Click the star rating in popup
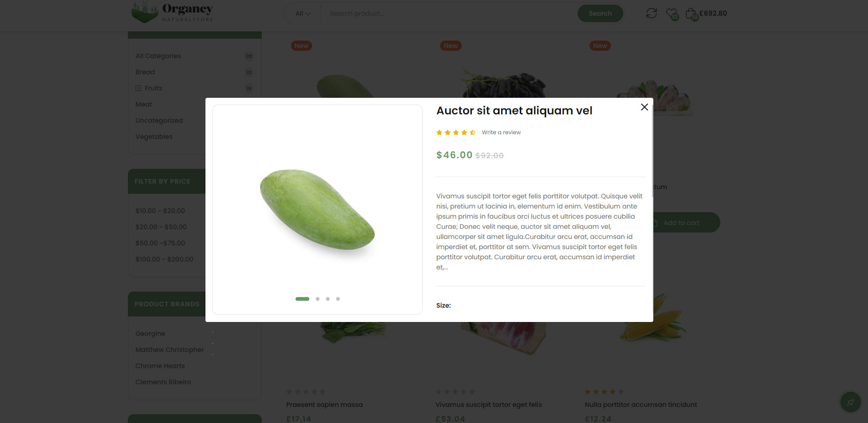868x423 pixels. pyautogui.click(x=456, y=132)
